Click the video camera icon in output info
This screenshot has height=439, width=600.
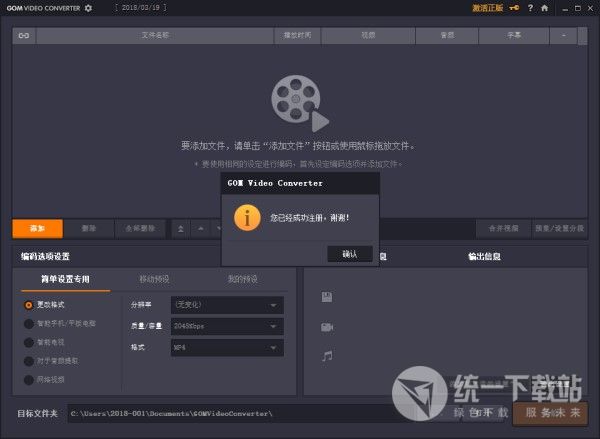click(x=327, y=327)
